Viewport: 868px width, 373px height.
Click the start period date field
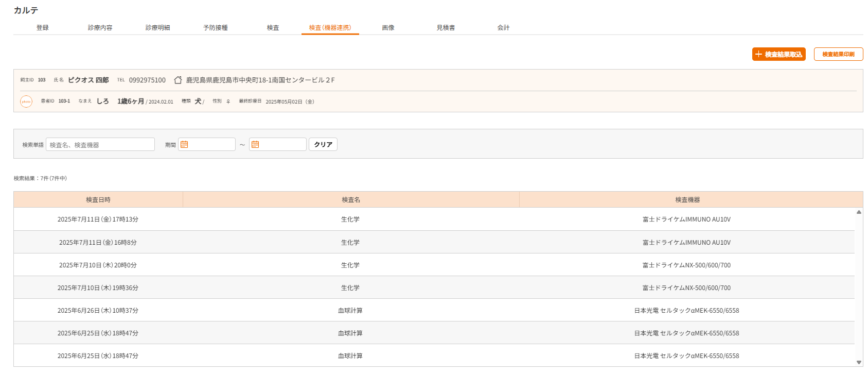(211, 145)
